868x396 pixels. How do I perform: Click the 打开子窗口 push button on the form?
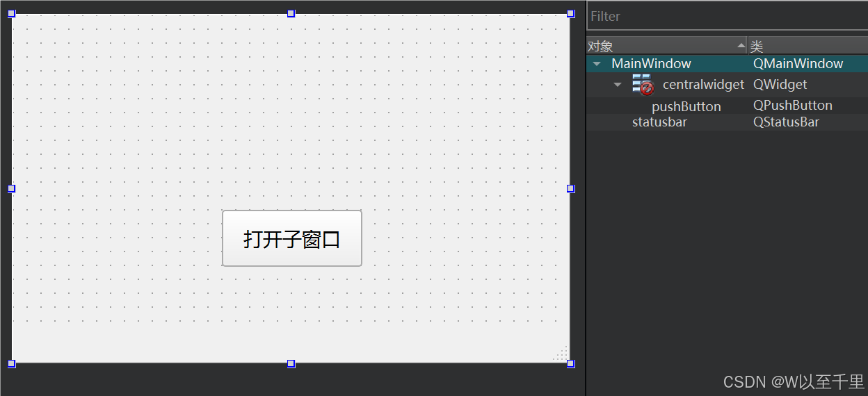click(292, 238)
